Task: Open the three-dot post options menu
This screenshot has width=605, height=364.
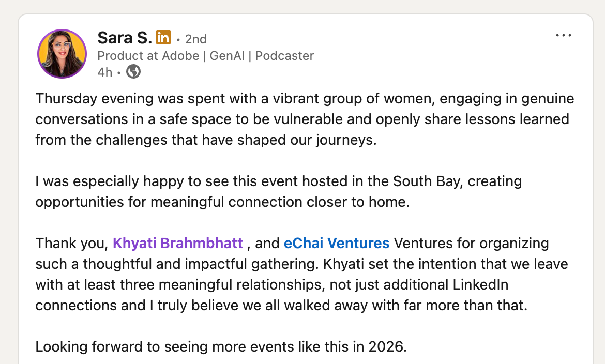Action: pos(563,36)
